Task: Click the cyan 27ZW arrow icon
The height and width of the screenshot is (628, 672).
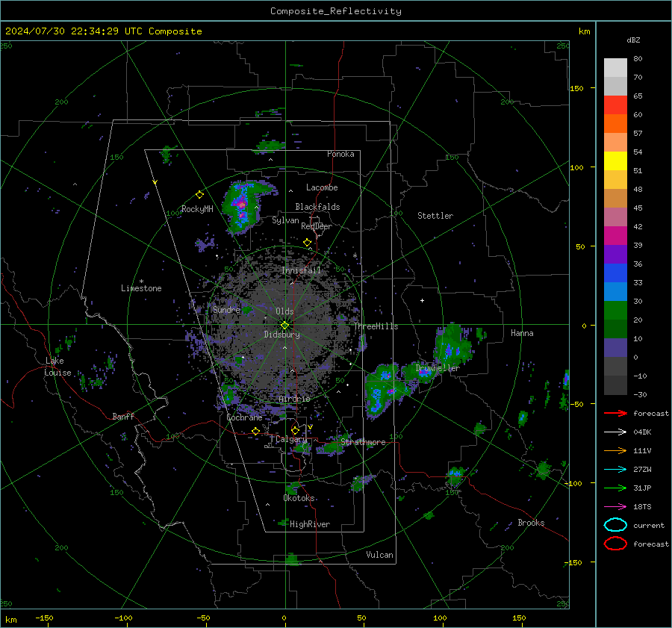Action: coord(615,470)
